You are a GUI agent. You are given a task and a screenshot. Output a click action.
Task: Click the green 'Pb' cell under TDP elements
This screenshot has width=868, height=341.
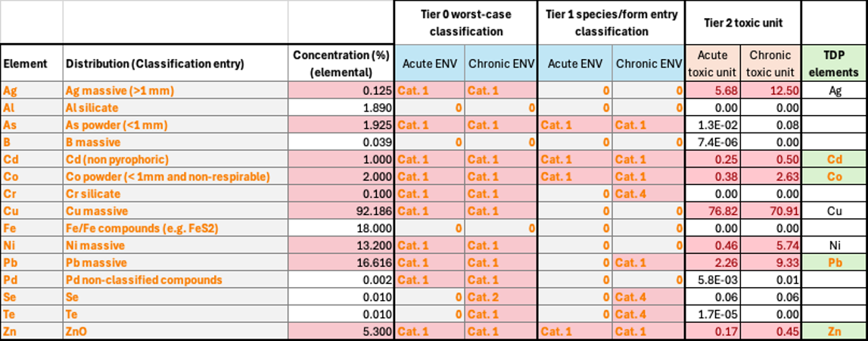point(834,262)
